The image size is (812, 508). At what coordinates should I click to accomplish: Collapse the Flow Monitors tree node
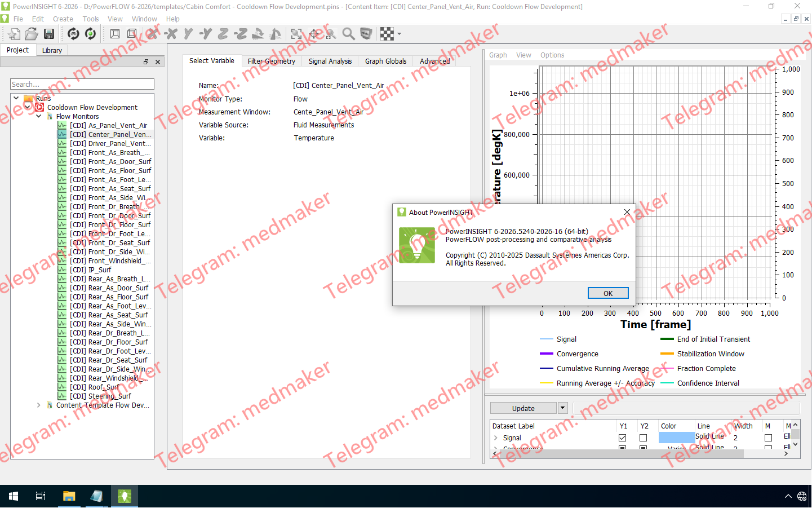pyautogui.click(x=38, y=116)
